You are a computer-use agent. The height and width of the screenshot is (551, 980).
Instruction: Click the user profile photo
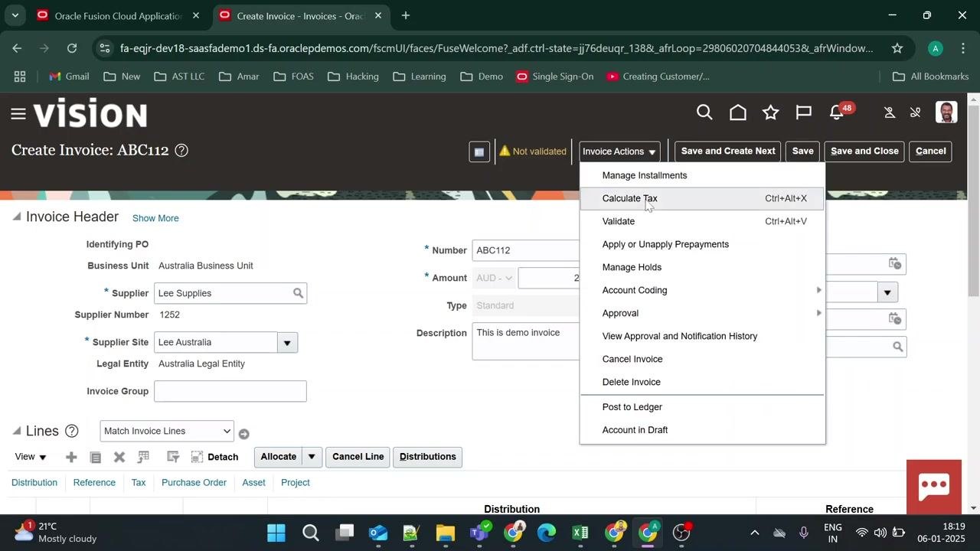(x=946, y=112)
